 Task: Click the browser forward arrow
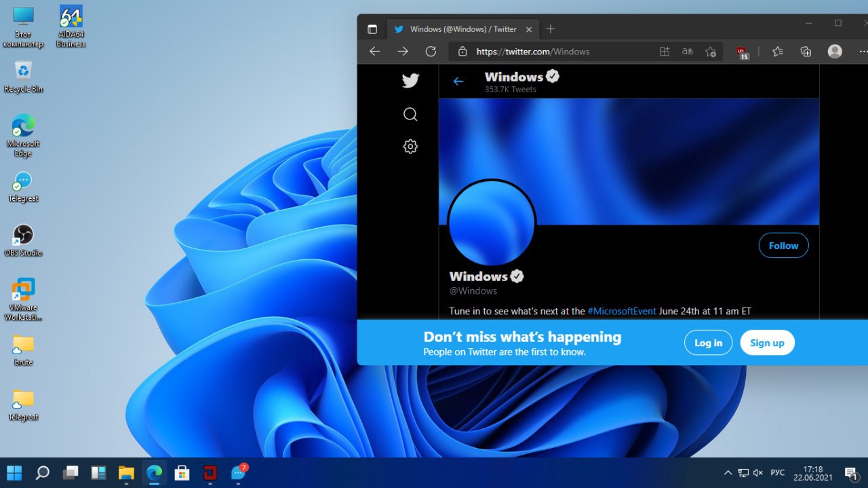click(x=403, y=52)
